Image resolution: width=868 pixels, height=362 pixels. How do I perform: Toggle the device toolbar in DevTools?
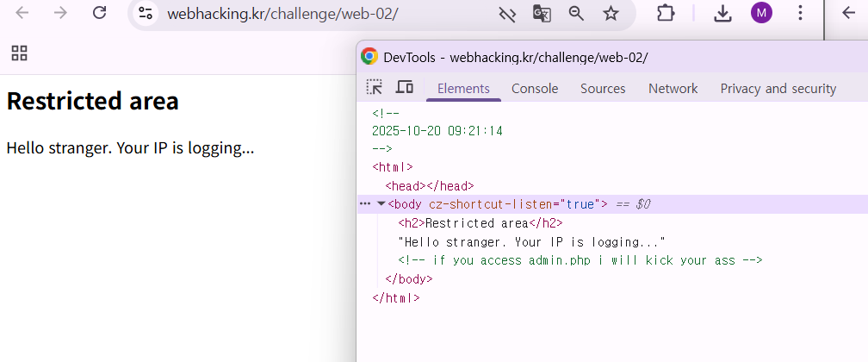(405, 87)
